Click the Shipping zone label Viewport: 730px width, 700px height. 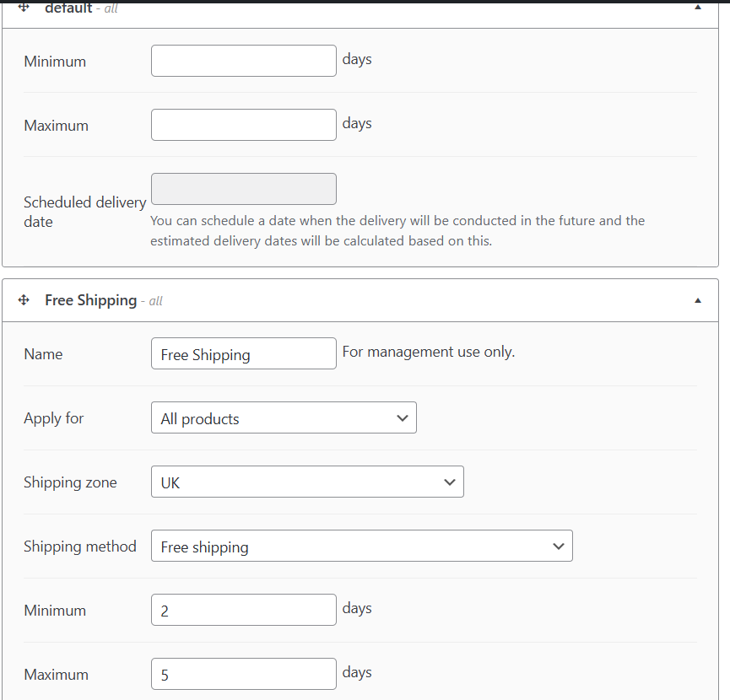coord(70,482)
